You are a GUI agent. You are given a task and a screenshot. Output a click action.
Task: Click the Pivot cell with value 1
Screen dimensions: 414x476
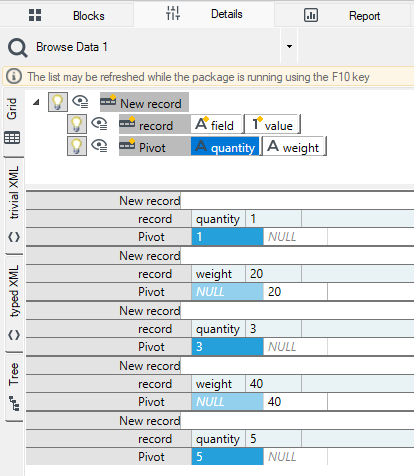(227, 237)
